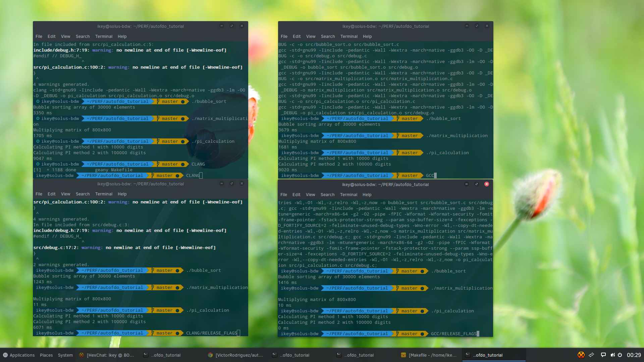Maximize the CLANG terminal window
Screen dimensions: 644x362
[x=231, y=26]
